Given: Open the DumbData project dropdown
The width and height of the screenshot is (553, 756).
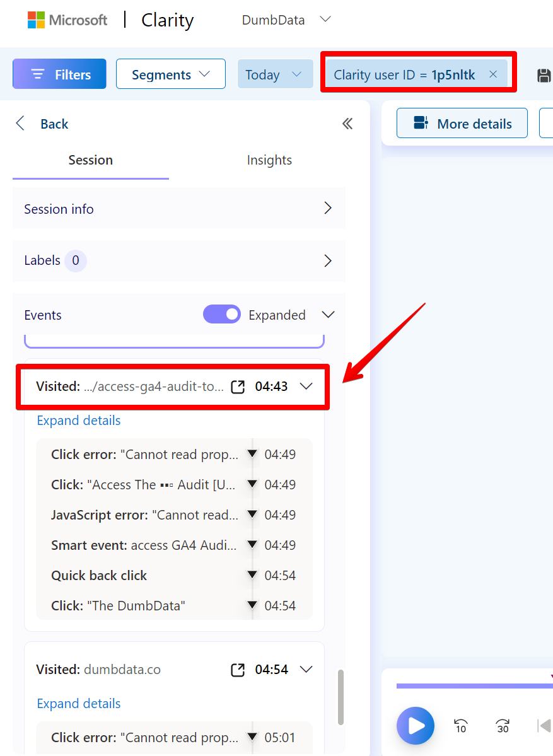Looking at the screenshot, I should tap(286, 20).
